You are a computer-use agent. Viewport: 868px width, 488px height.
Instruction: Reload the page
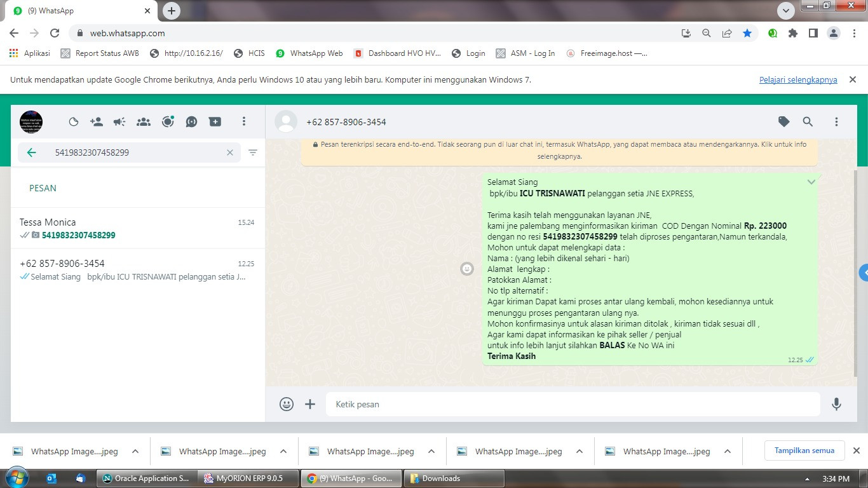[x=55, y=33]
